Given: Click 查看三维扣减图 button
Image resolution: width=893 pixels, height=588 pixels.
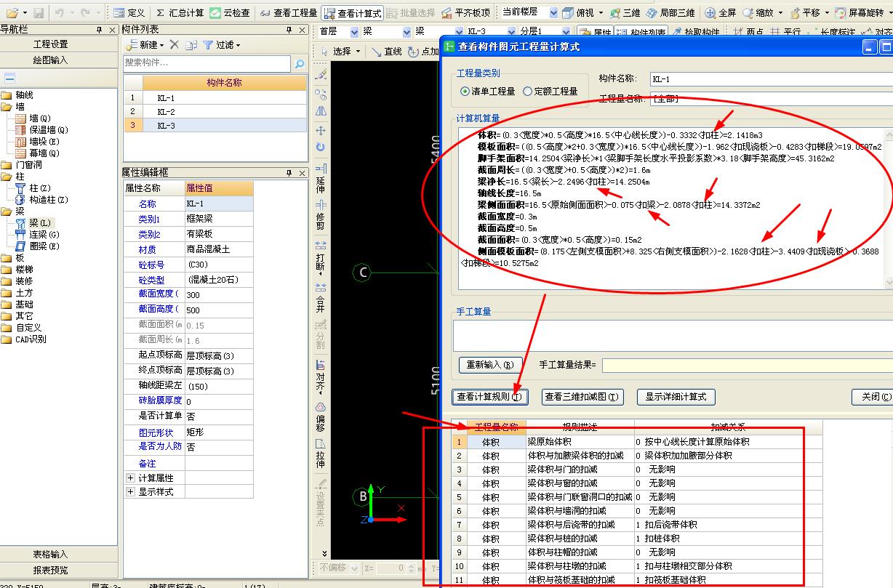Looking at the screenshot, I should pyautogui.click(x=583, y=397).
